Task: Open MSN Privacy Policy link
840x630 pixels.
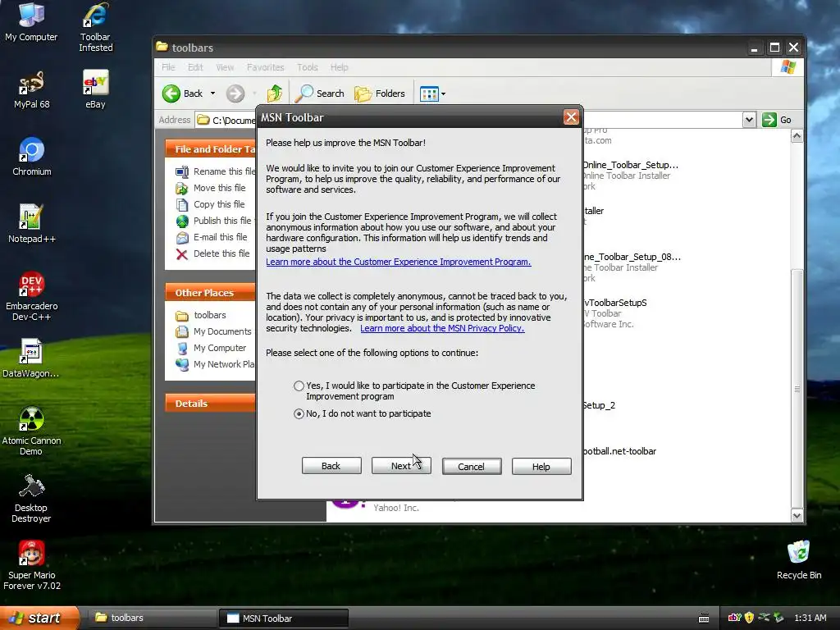Action: [x=442, y=328]
